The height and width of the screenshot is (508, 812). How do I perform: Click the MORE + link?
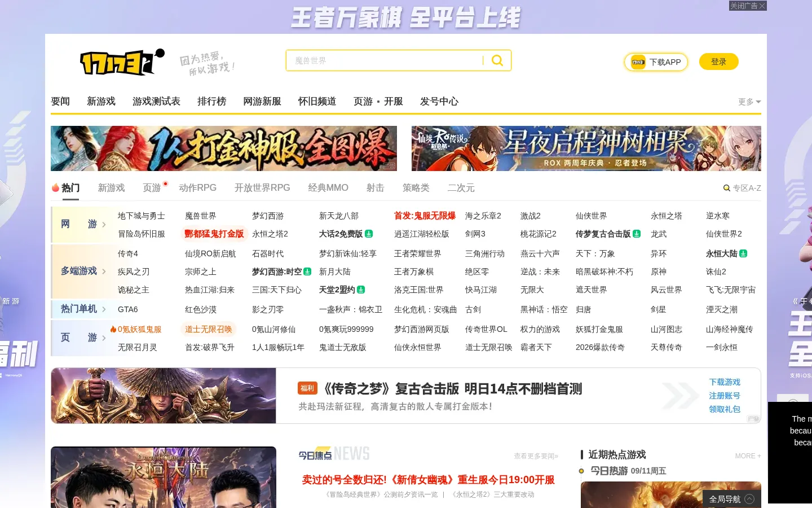click(x=748, y=456)
